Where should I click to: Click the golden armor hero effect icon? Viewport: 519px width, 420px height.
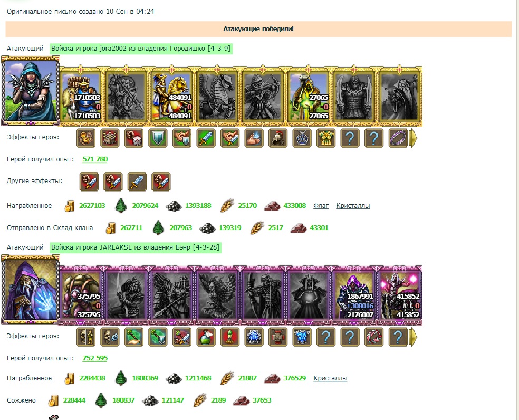pyautogui.click(x=326, y=138)
